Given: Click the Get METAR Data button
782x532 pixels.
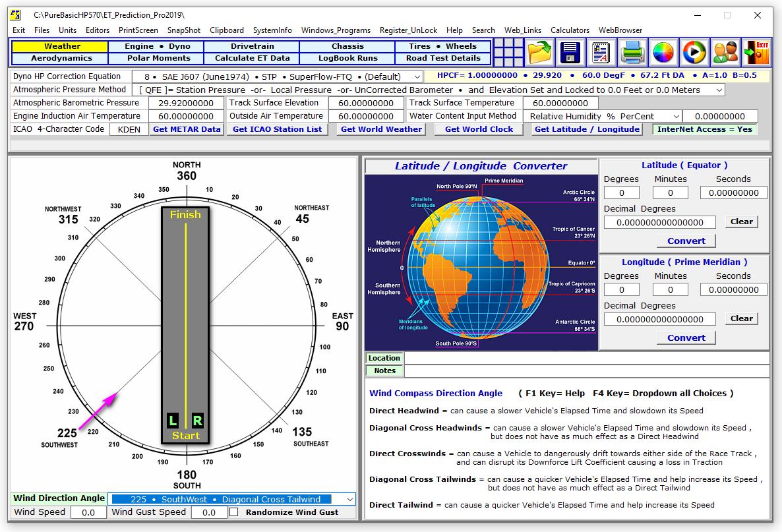Looking at the screenshot, I should pos(187,129).
